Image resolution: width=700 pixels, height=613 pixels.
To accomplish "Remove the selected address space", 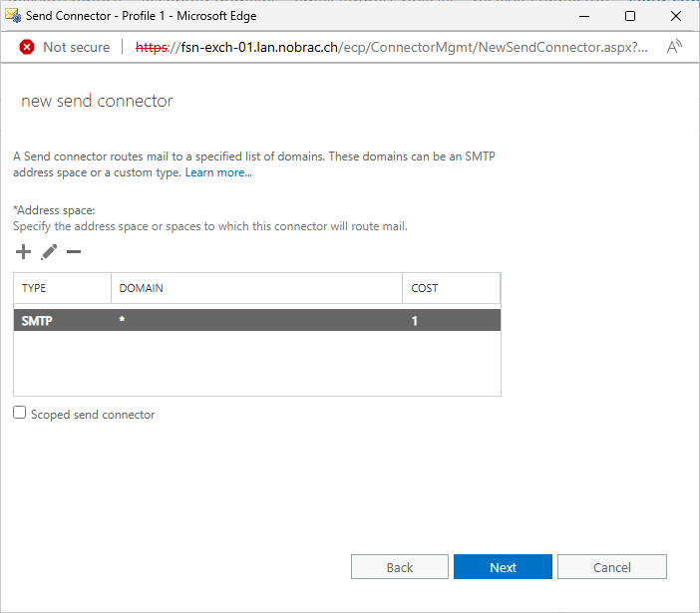I will coord(74,252).
